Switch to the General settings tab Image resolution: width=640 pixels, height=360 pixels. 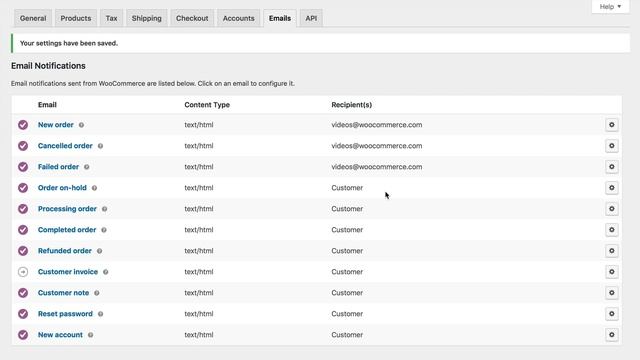point(33,18)
